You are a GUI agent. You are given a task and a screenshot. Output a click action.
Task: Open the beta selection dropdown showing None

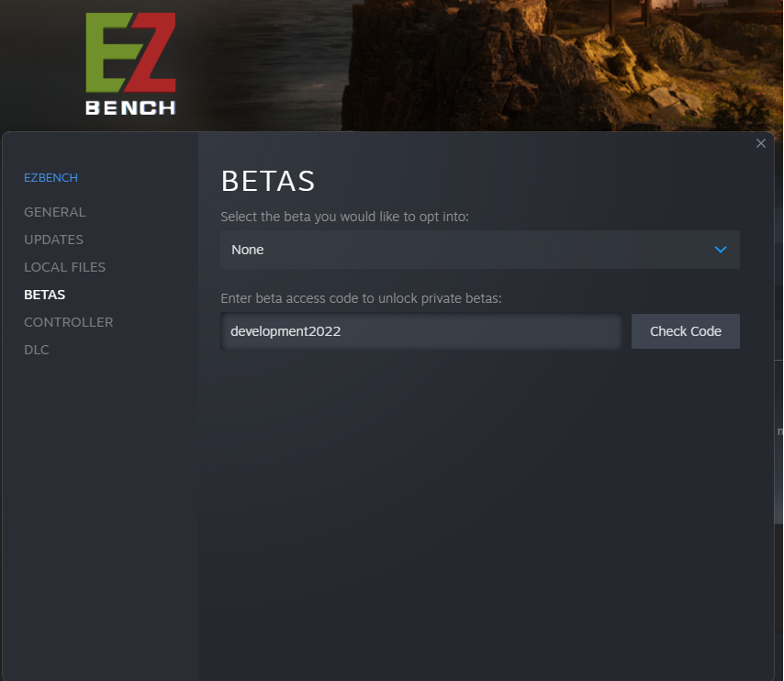pos(479,250)
